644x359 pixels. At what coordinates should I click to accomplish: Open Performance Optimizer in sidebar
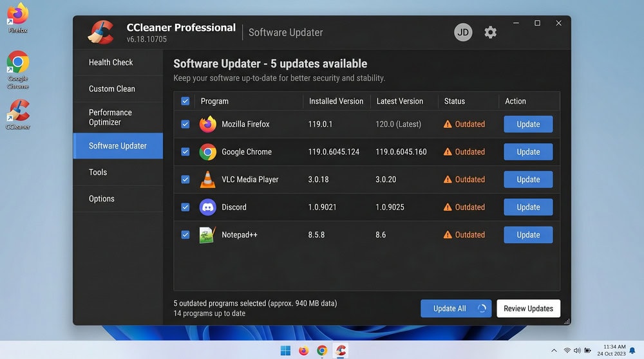[x=118, y=117]
